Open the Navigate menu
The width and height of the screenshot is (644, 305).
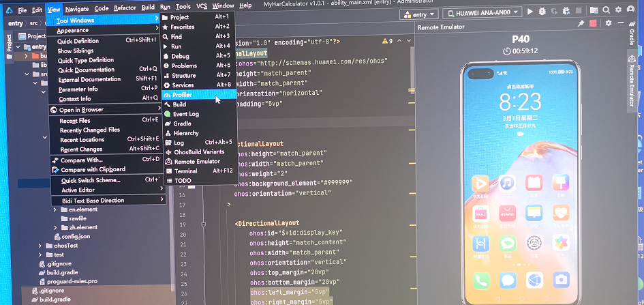click(x=77, y=9)
